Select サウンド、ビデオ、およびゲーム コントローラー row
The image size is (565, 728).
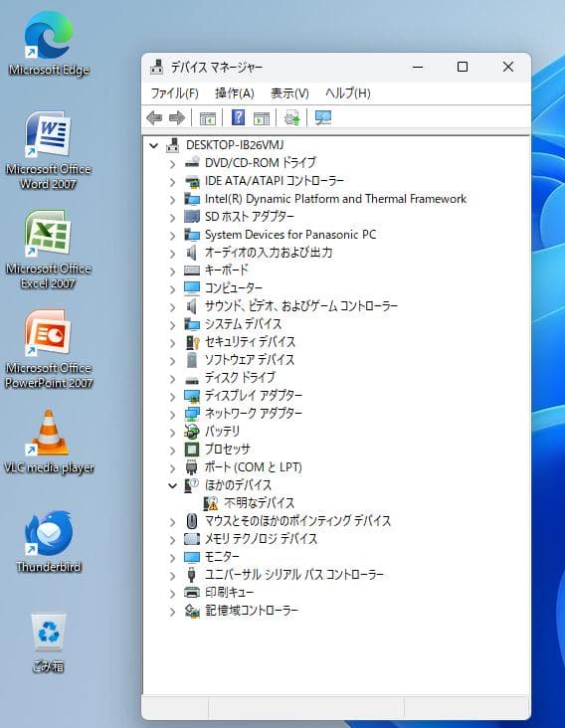(x=301, y=306)
